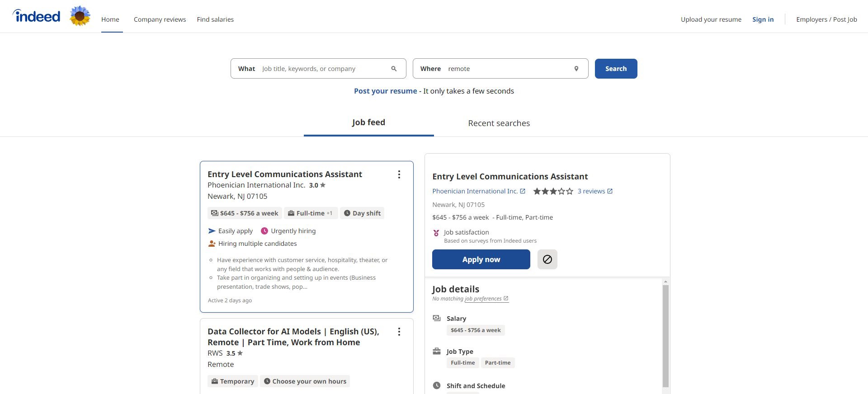Click the Sign in link

763,19
